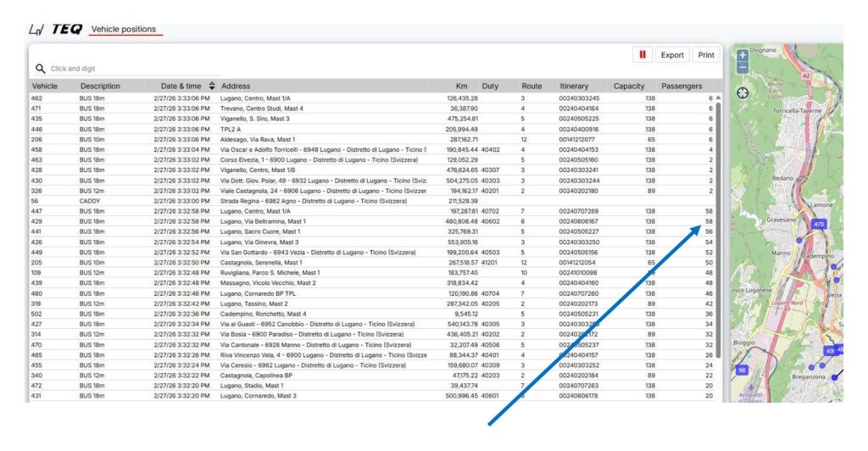The height and width of the screenshot is (451, 868).
Task: Click address 'Castagnola, Serenella, Mast 1'
Action: [261, 262]
